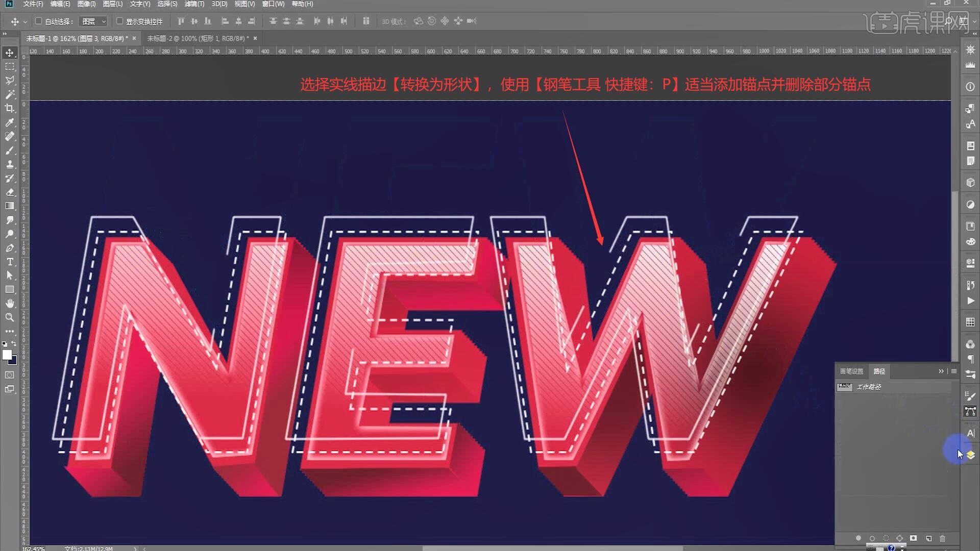Click the delete path trash icon

[x=942, y=538]
